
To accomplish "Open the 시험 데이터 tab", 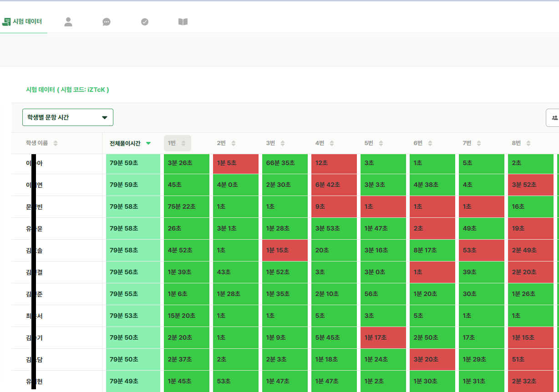I will 23,21.
